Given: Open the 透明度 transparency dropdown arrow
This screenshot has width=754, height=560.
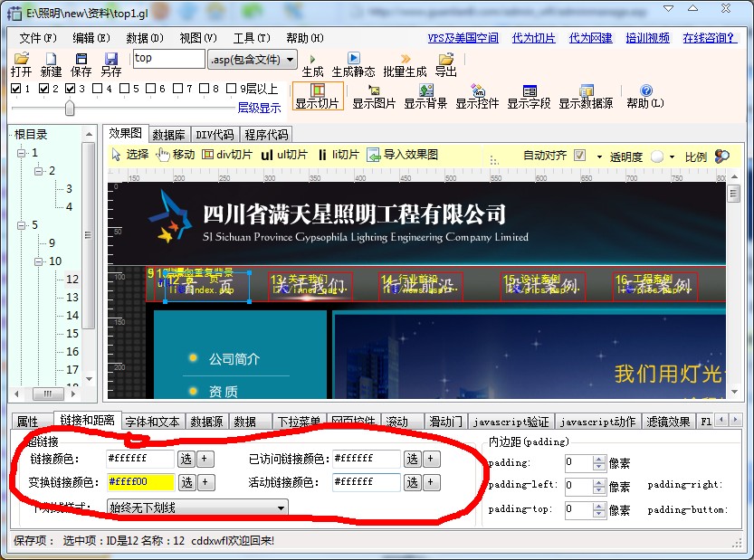Looking at the screenshot, I should [x=672, y=157].
